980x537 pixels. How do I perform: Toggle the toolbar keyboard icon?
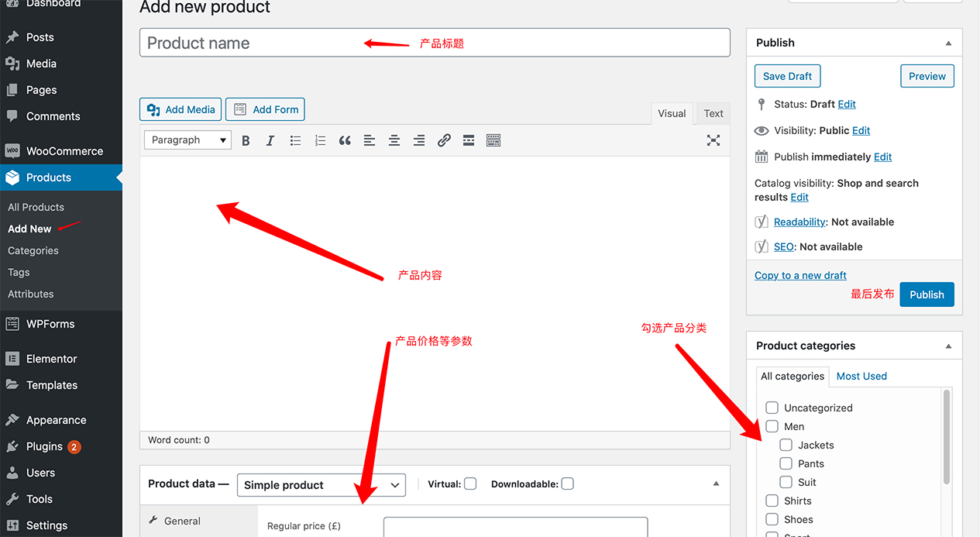(493, 140)
